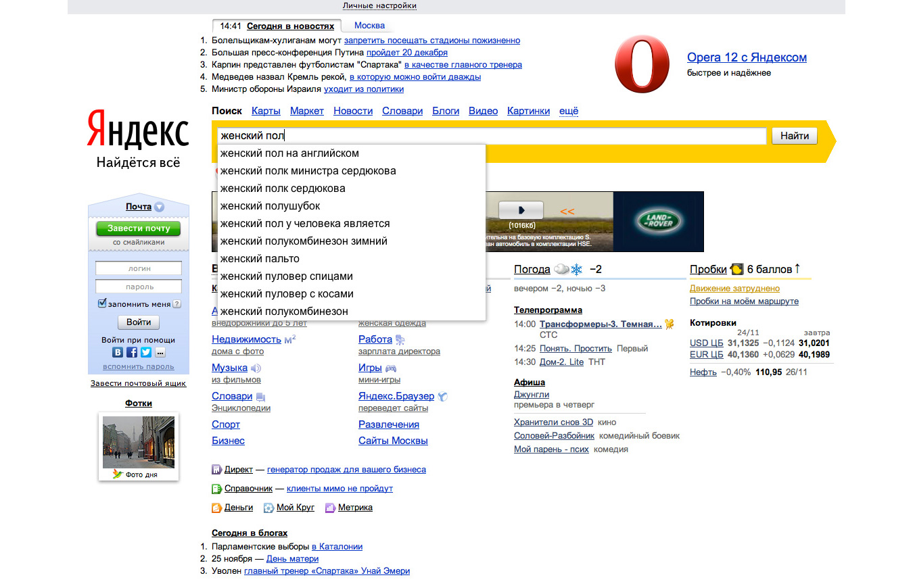The image size is (913, 588).
Task: Open the Погода heading link
Action: [532, 269]
